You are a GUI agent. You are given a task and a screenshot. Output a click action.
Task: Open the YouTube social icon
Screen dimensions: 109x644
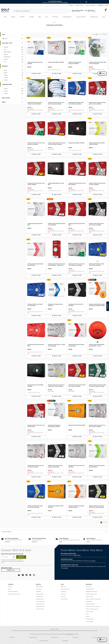pos(19,575)
